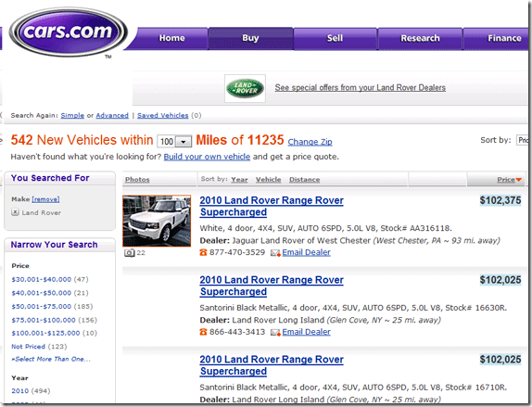Filter by Not Priced vehicles
Screen dimensions: 532x407
(28, 347)
